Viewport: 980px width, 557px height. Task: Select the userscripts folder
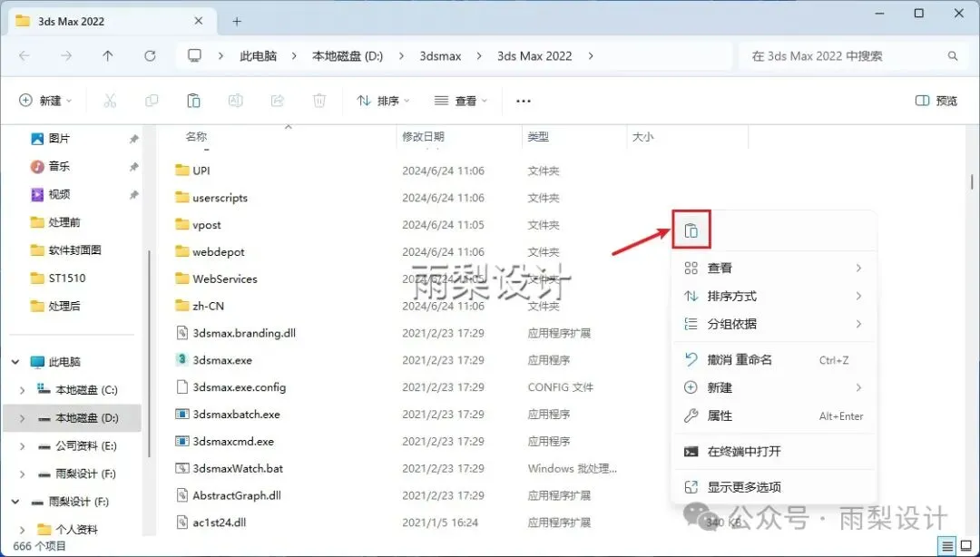tap(220, 198)
